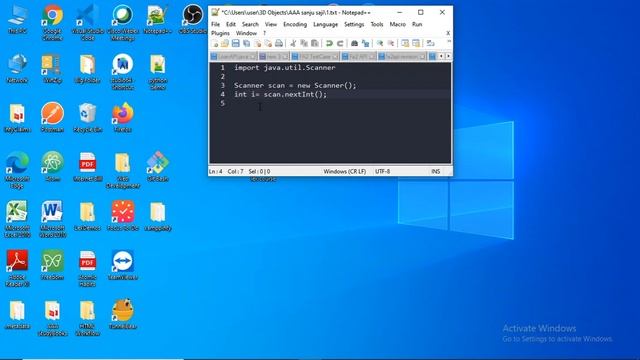
Task: Close current document using menu bar X
Action: click(448, 33)
